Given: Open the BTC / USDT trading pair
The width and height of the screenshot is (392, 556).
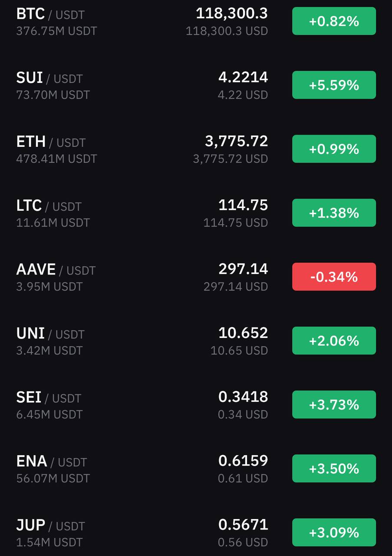Looking at the screenshot, I should (x=196, y=21).
